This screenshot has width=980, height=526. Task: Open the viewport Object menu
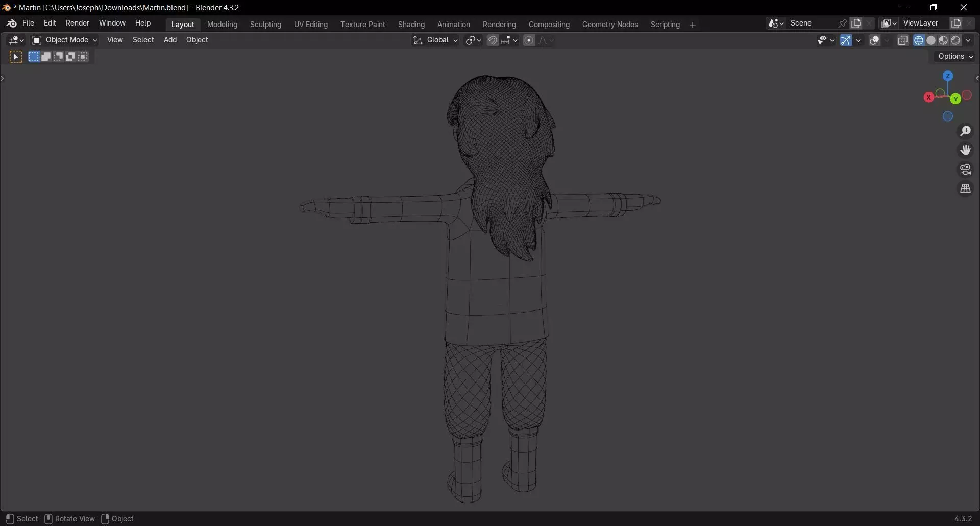click(x=197, y=40)
